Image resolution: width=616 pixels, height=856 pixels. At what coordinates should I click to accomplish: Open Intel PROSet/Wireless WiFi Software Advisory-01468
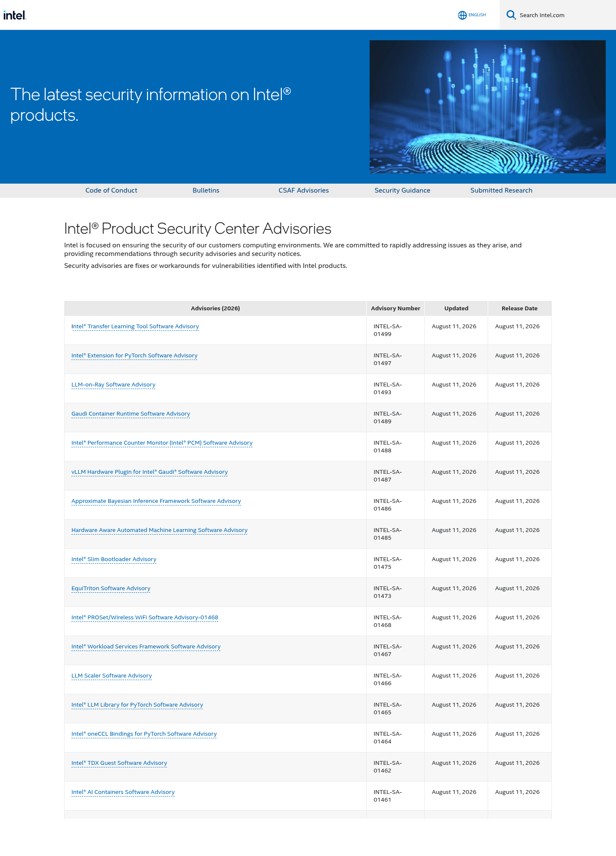[x=145, y=618]
